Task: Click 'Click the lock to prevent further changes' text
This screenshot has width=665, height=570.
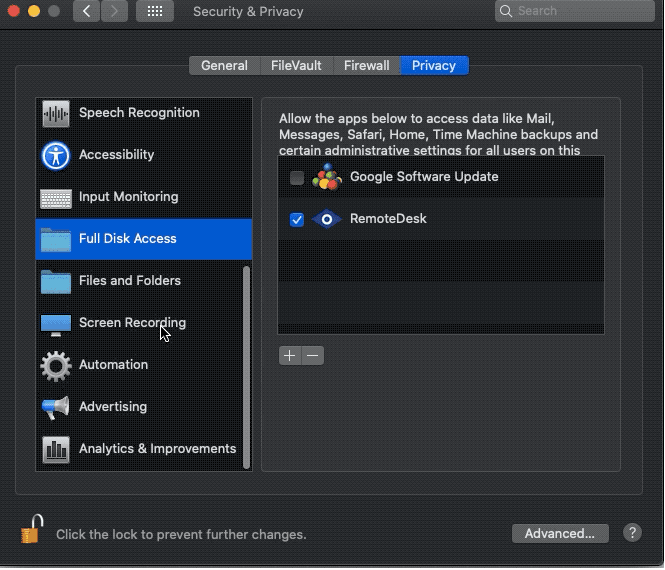Action: [x=181, y=534]
